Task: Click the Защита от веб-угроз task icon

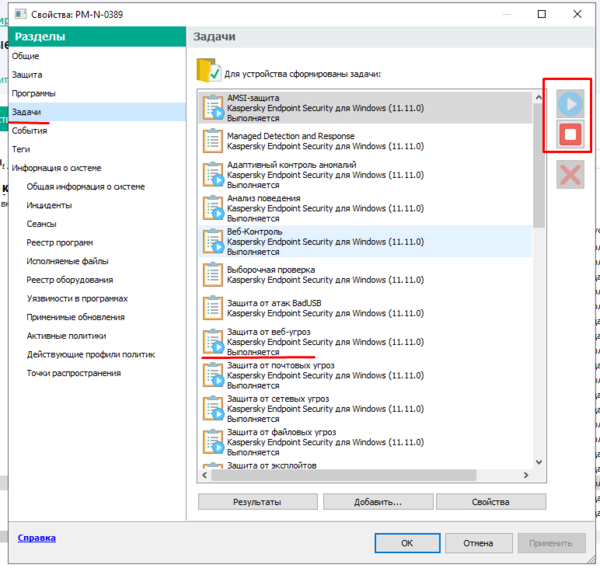Action: (x=213, y=341)
